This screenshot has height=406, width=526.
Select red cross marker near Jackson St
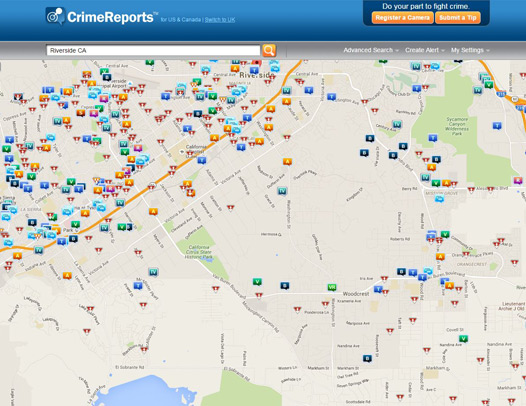click(x=191, y=193)
